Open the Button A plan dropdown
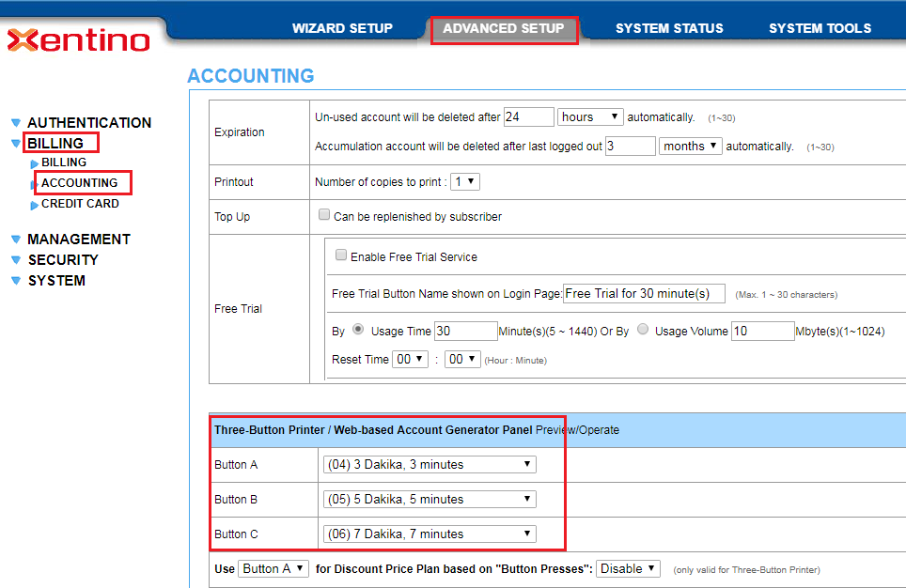The height and width of the screenshot is (588, 906). point(429,464)
